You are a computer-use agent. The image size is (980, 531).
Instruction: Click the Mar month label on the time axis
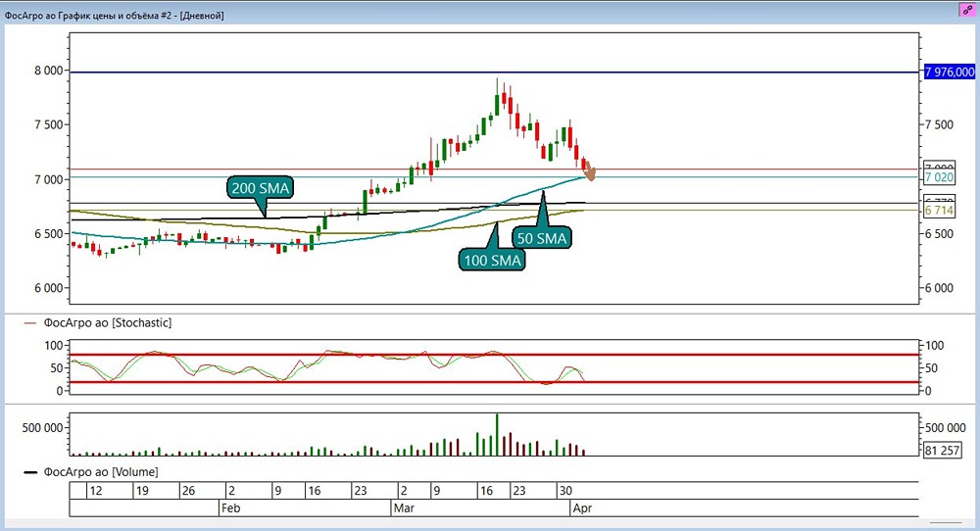404,507
